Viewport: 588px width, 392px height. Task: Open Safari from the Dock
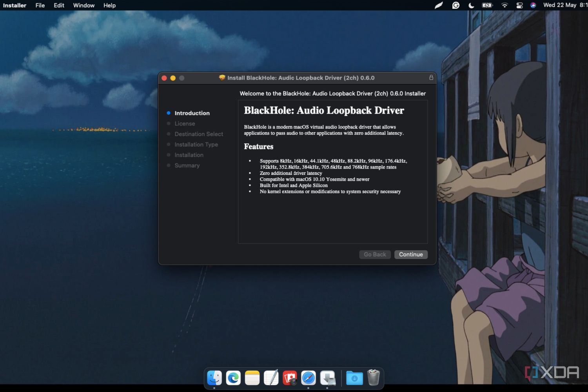coord(309,378)
